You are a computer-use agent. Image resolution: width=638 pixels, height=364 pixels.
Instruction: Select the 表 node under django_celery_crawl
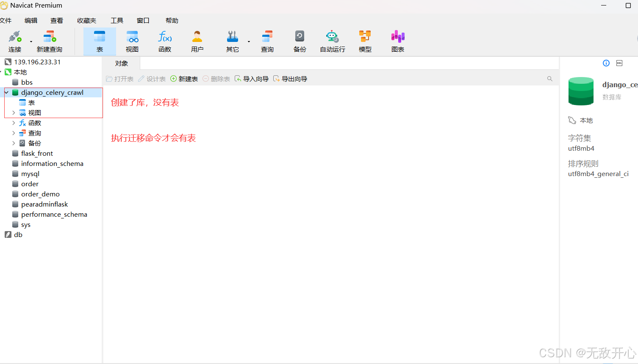31,102
